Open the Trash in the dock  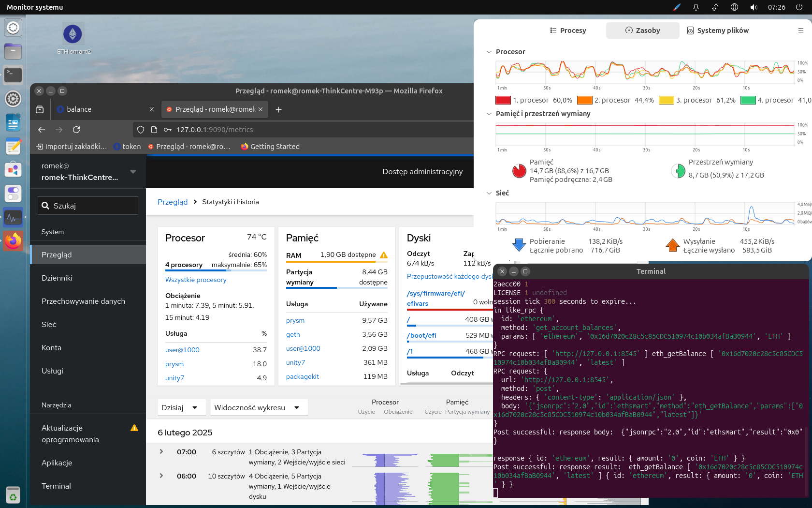click(x=13, y=495)
